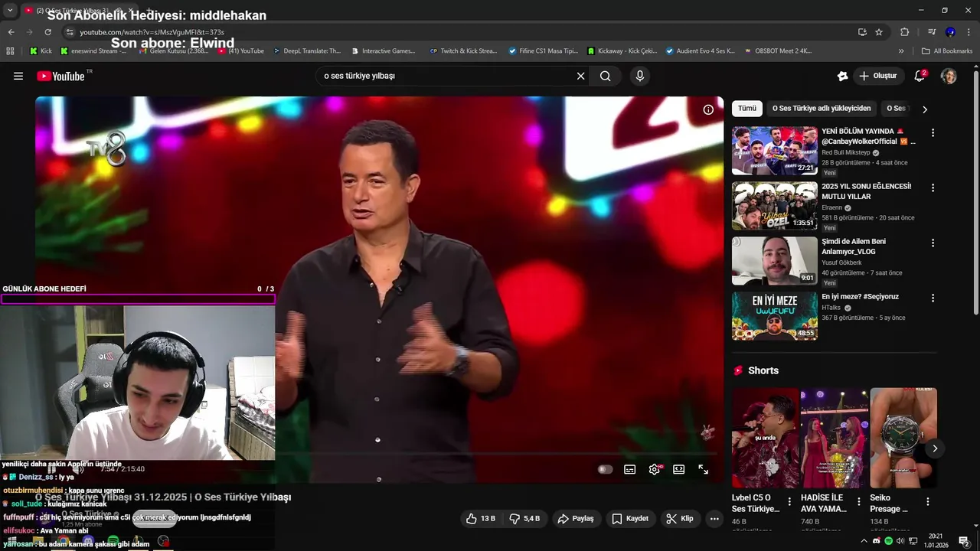Click the Oluştur create button

pos(878,76)
